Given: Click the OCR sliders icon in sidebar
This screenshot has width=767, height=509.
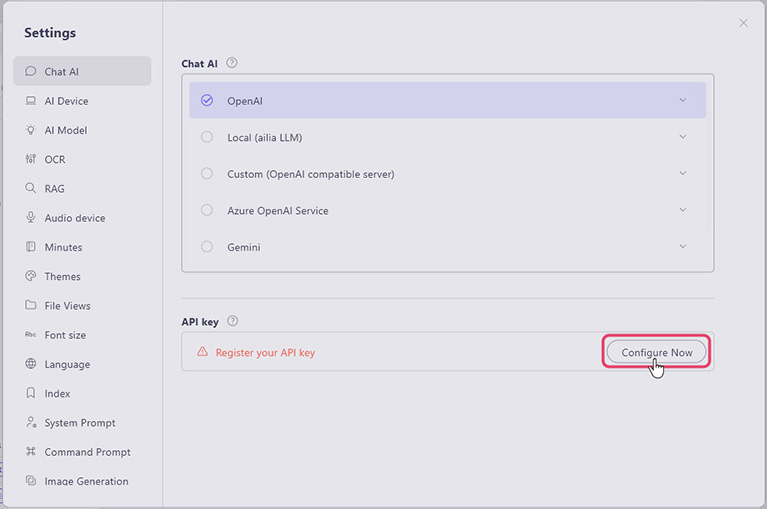Looking at the screenshot, I should pos(31,159).
